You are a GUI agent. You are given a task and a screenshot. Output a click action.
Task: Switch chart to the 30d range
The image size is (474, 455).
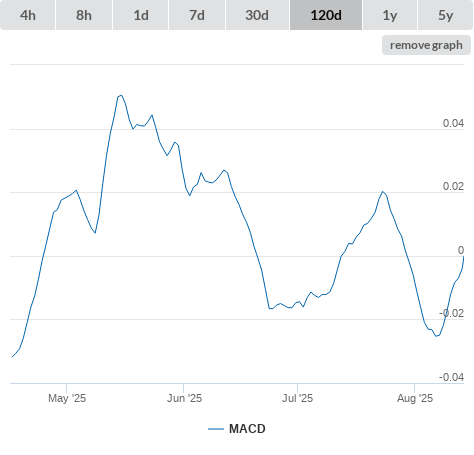click(x=257, y=15)
